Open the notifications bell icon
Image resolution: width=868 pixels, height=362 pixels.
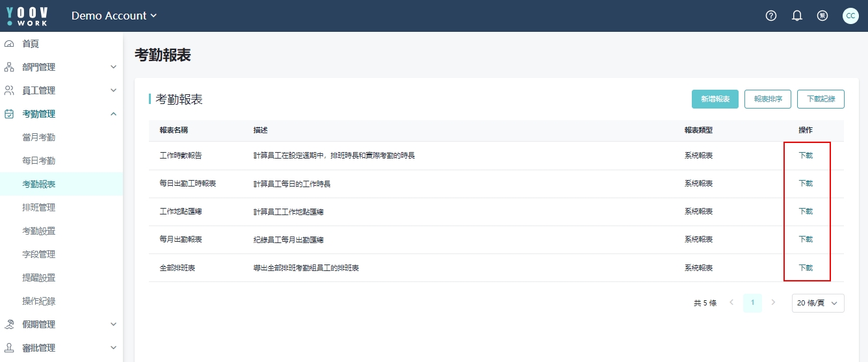pyautogui.click(x=796, y=16)
